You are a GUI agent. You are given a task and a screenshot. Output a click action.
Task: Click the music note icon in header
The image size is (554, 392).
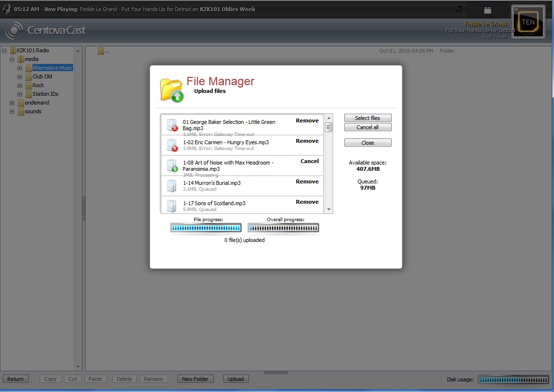(459, 9)
